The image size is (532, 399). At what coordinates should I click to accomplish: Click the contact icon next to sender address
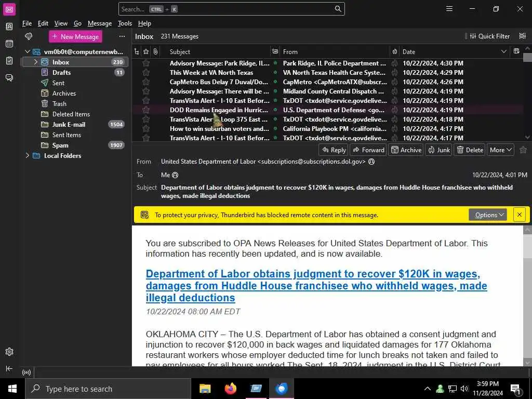371,162
